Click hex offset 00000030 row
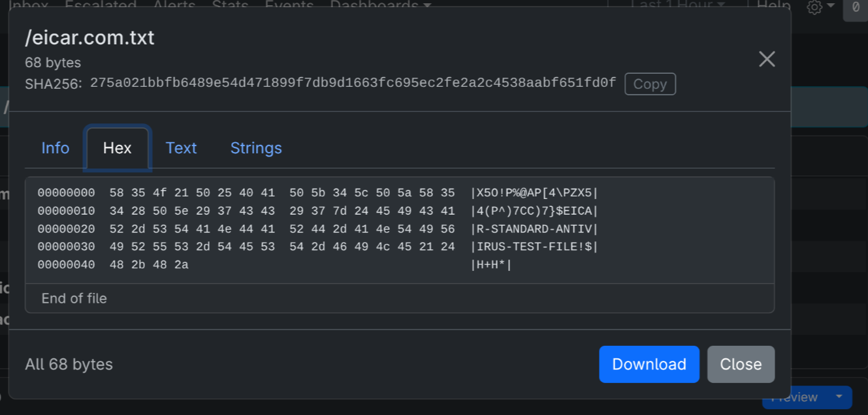 [x=317, y=247]
